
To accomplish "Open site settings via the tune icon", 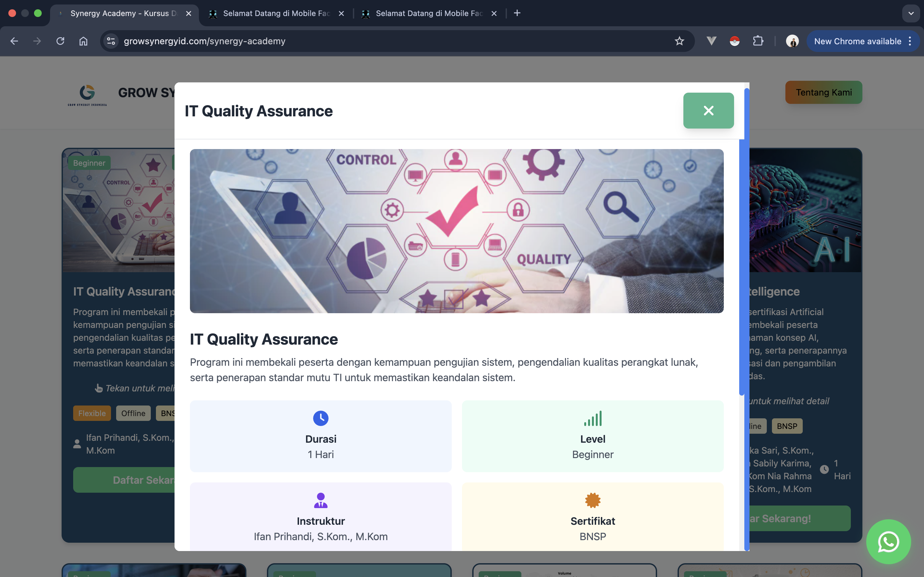I will tap(111, 41).
